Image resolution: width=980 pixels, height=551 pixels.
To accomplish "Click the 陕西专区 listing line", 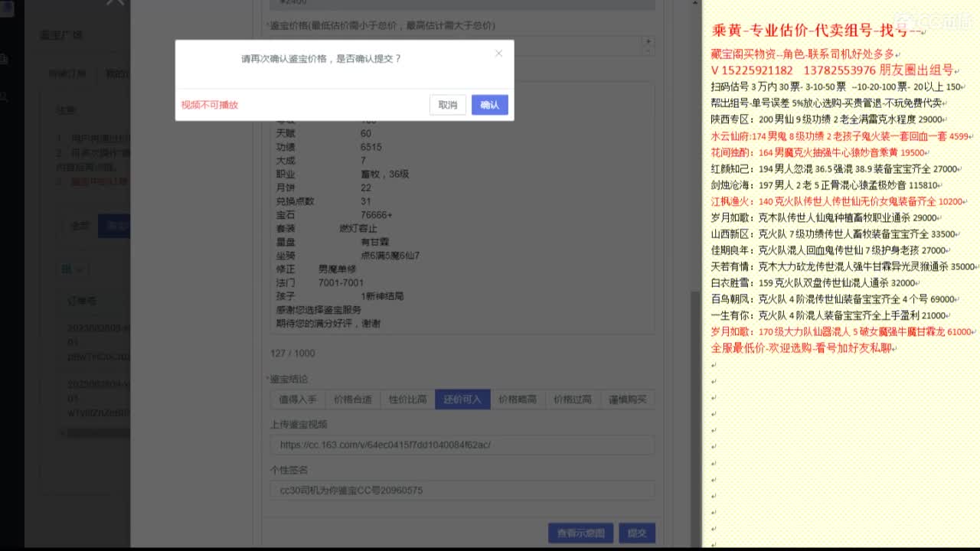I will tap(829, 119).
